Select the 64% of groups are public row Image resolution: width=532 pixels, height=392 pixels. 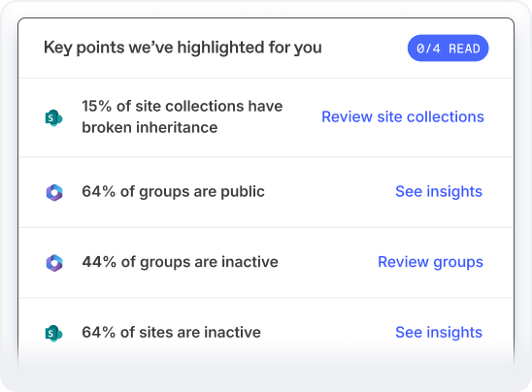(x=266, y=192)
